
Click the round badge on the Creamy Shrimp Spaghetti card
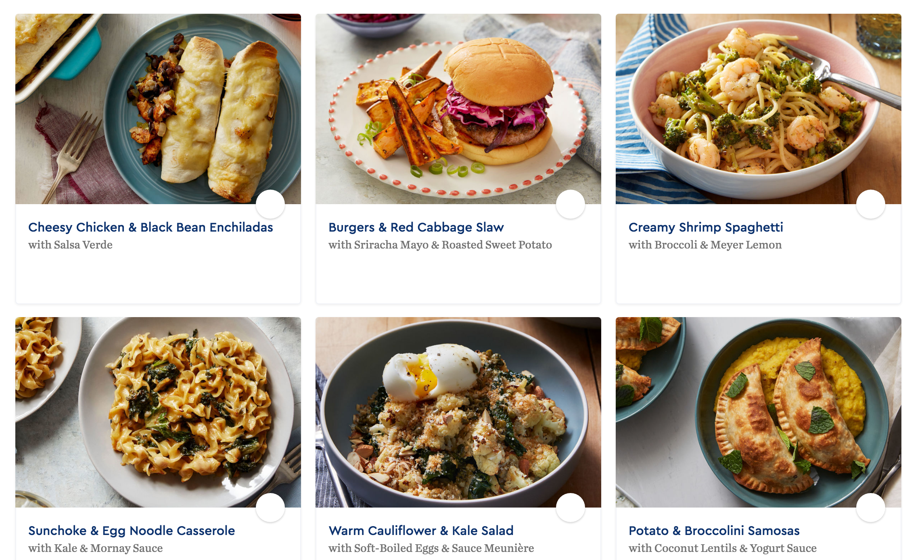871,204
